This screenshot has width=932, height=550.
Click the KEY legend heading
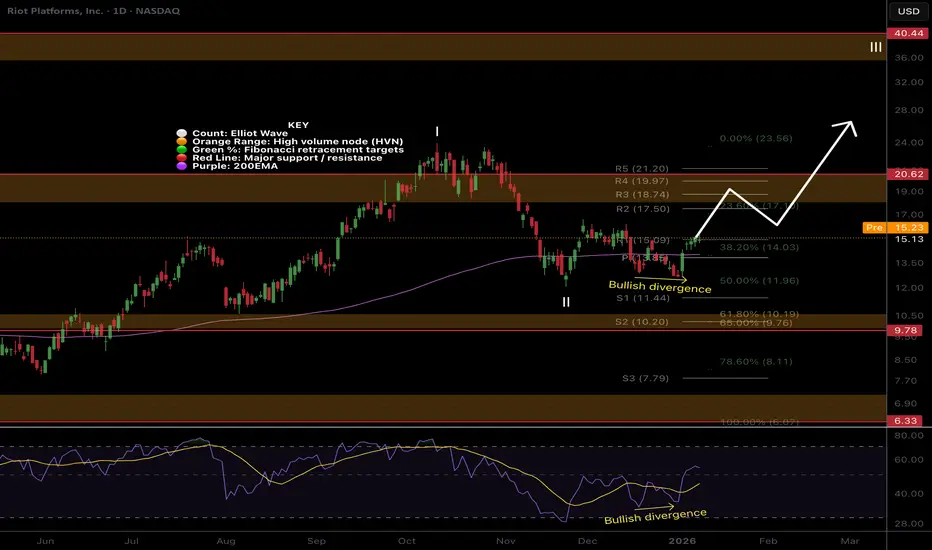click(298, 125)
